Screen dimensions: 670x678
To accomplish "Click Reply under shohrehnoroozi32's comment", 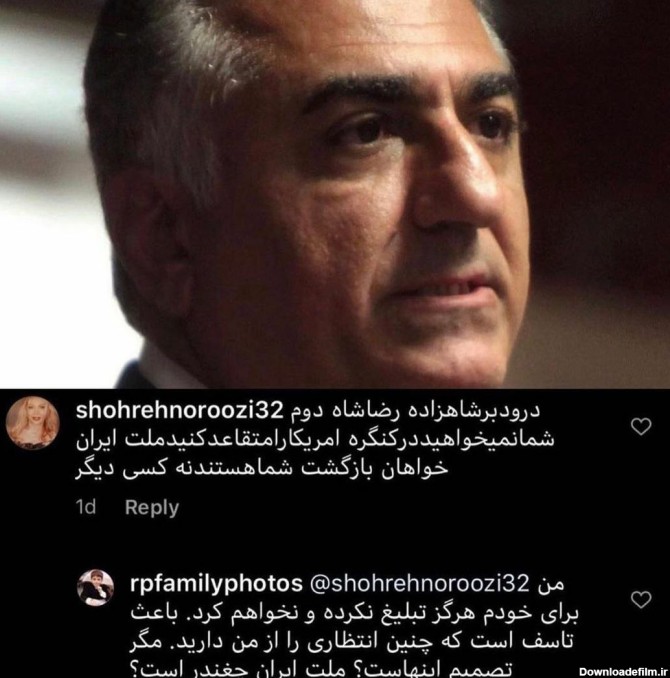I will (x=152, y=507).
